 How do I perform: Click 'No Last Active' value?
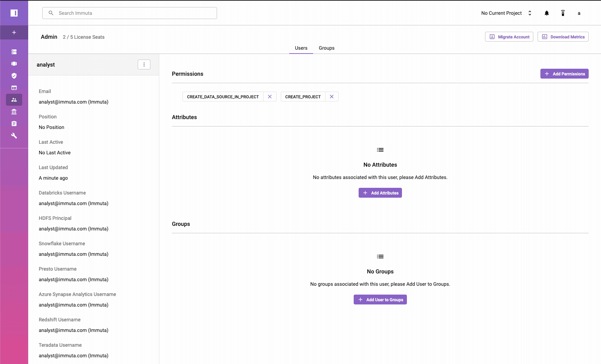click(x=55, y=153)
